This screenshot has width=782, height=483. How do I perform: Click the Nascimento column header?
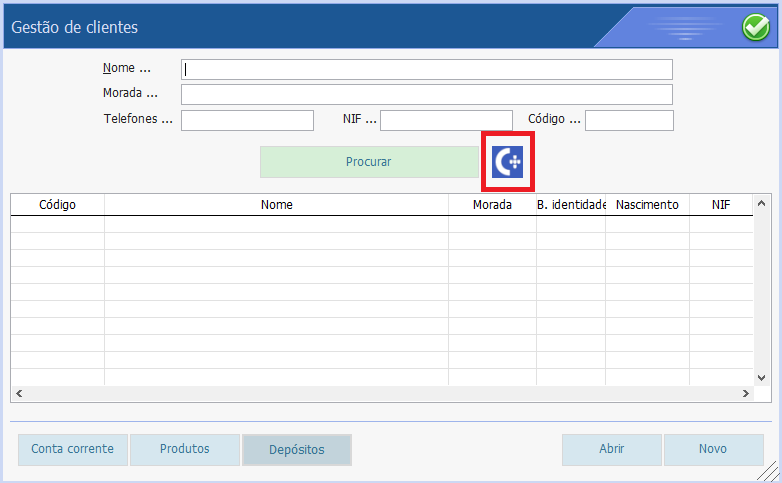(647, 205)
